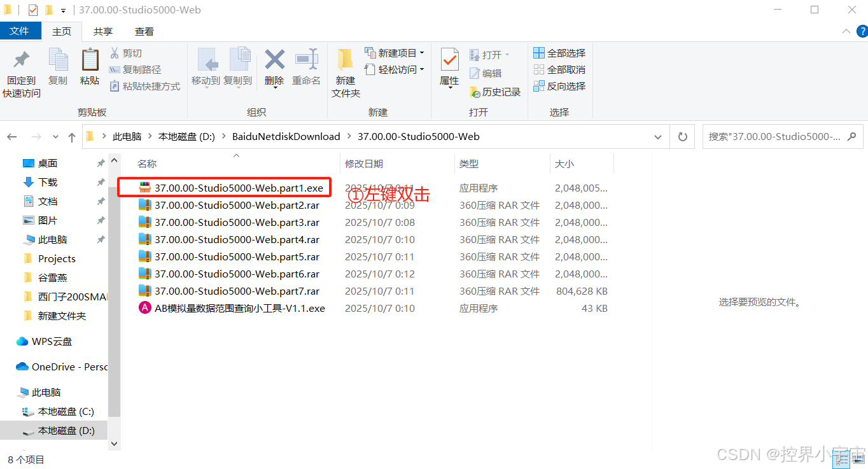Click the arrow after BaiduNetdiskDownload in path
Image resolution: width=868 pixels, height=469 pixels.
tap(349, 137)
